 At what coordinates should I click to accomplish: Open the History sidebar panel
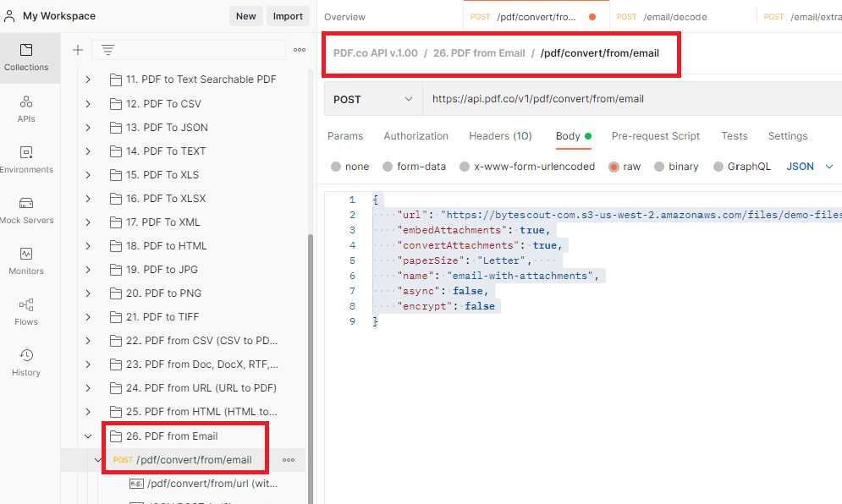click(x=26, y=362)
